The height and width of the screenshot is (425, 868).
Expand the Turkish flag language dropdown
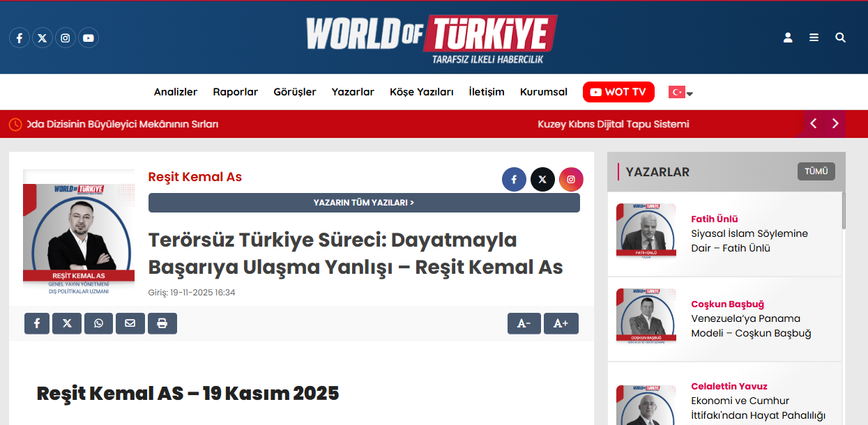click(681, 92)
